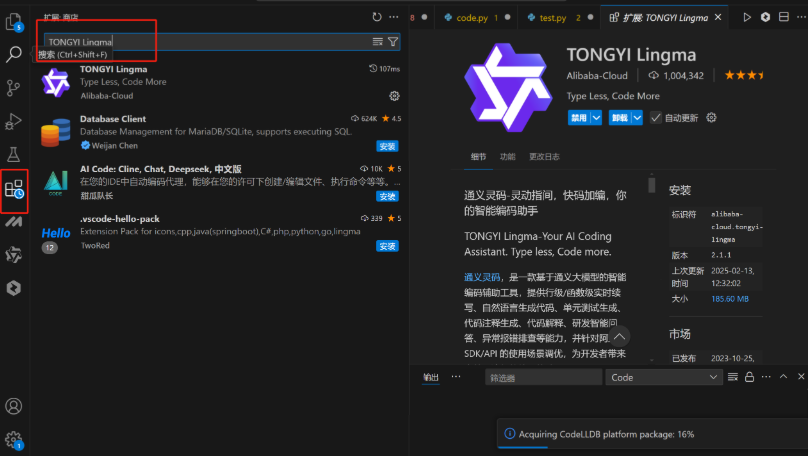Open Run and Debug view
The width and height of the screenshot is (808, 456).
coord(13,122)
